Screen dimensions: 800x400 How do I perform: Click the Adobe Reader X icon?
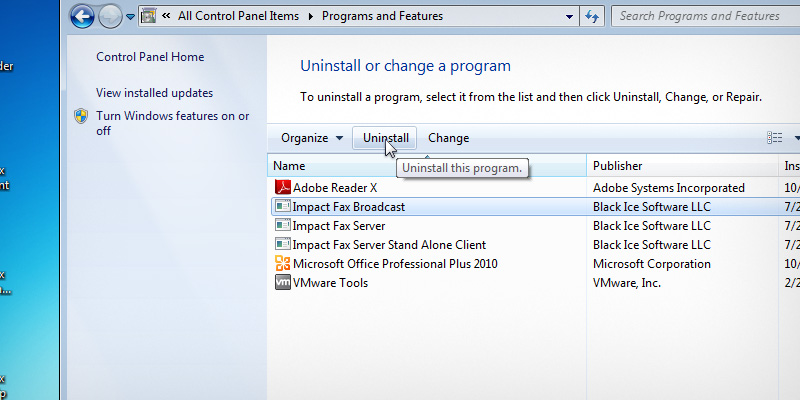282,188
